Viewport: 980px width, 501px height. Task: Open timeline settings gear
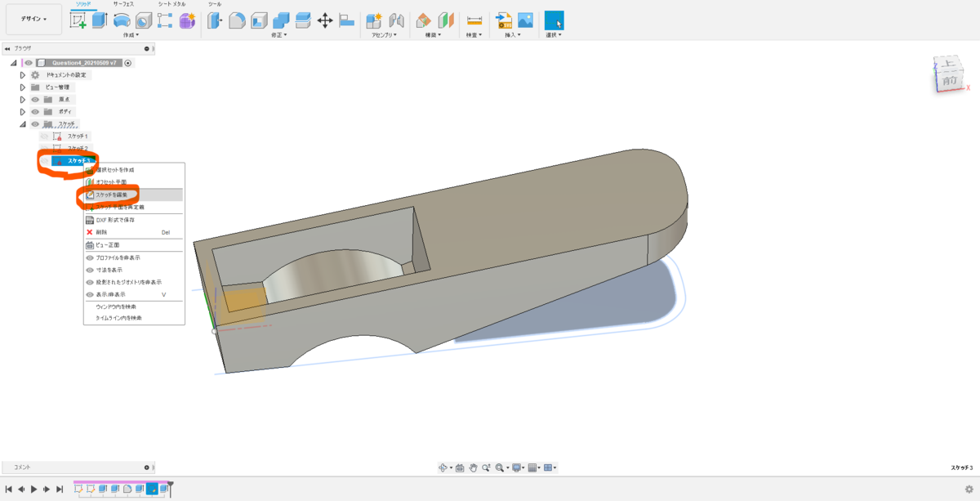click(x=969, y=489)
